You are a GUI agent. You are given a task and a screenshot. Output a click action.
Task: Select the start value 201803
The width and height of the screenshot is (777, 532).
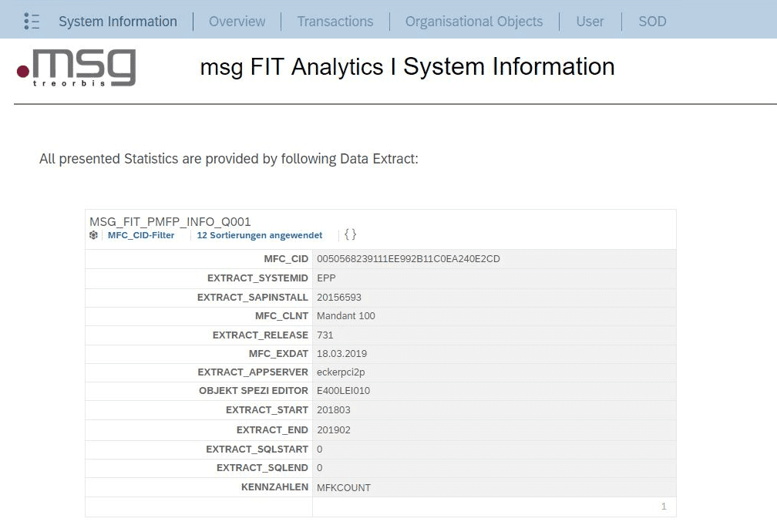point(334,410)
